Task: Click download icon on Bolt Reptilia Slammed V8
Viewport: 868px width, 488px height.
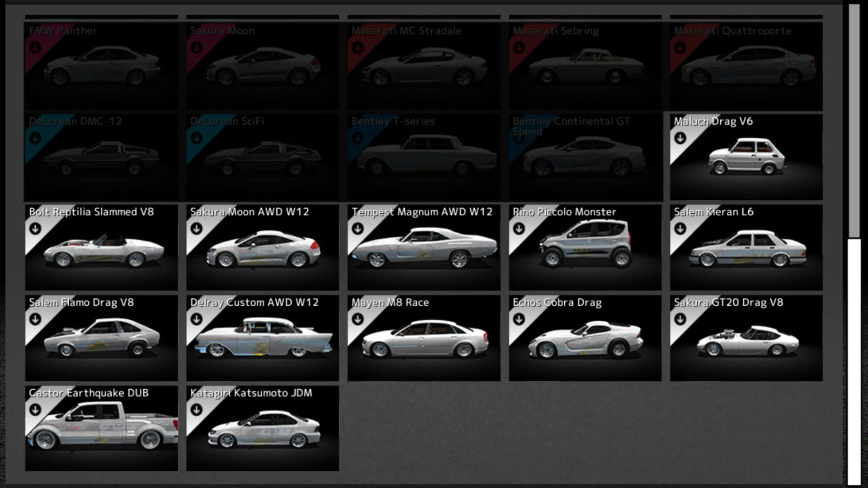Action: [35, 229]
